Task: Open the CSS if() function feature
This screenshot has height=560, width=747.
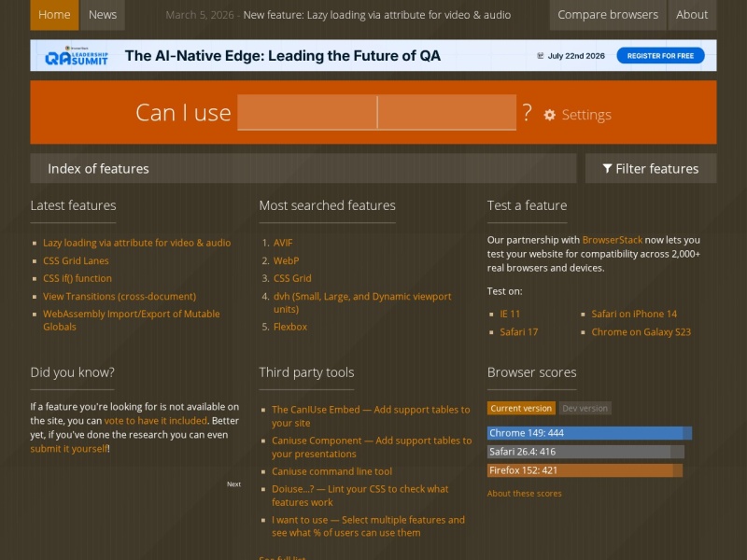Action: (78, 278)
